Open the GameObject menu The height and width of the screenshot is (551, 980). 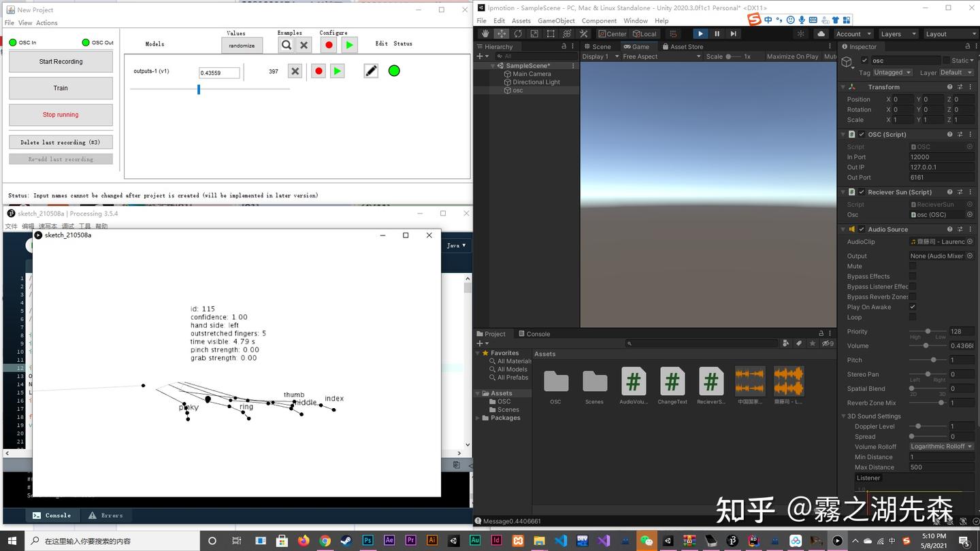pos(556,20)
